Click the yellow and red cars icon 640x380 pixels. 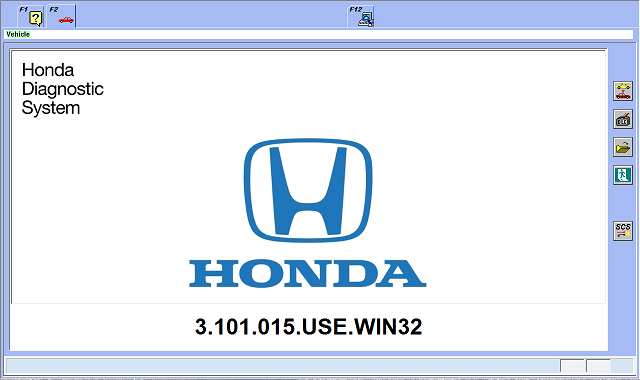[622, 91]
